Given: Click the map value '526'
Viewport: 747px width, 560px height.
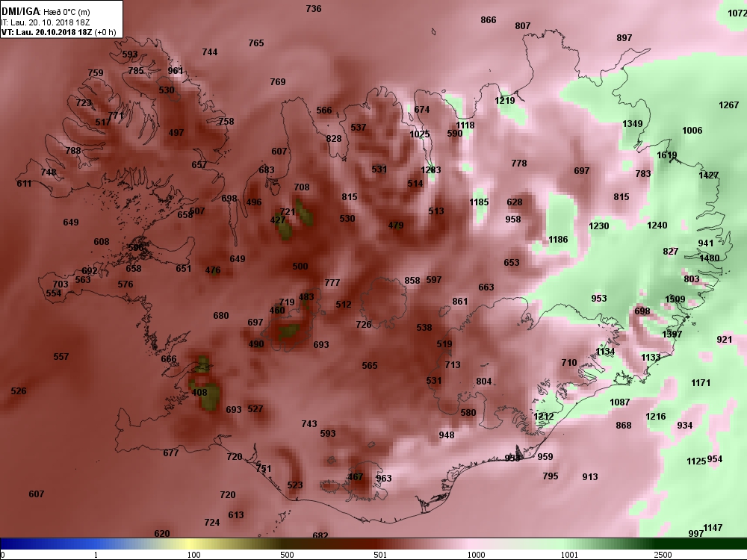Looking at the screenshot, I should (19, 391).
